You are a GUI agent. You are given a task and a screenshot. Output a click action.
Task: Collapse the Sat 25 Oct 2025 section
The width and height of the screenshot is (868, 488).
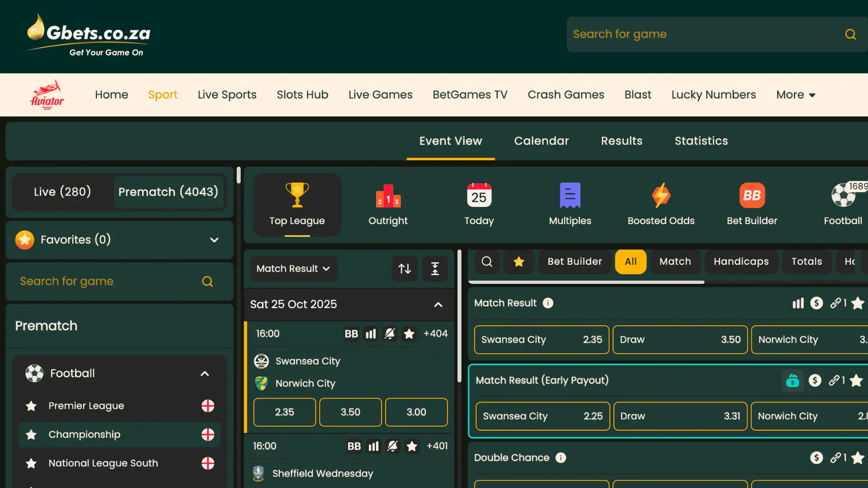pos(438,305)
